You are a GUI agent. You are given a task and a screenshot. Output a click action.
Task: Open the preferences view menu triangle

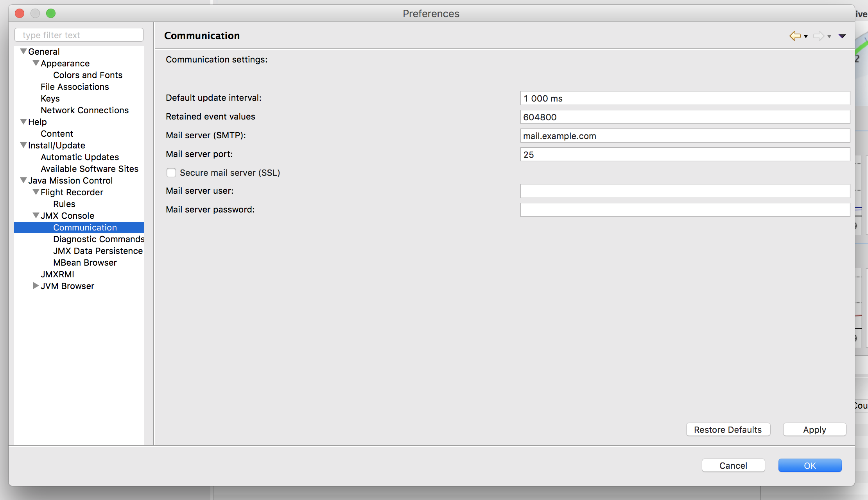[842, 36]
